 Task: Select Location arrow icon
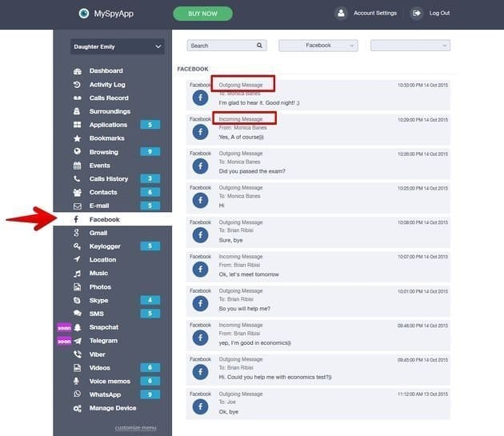[77, 259]
